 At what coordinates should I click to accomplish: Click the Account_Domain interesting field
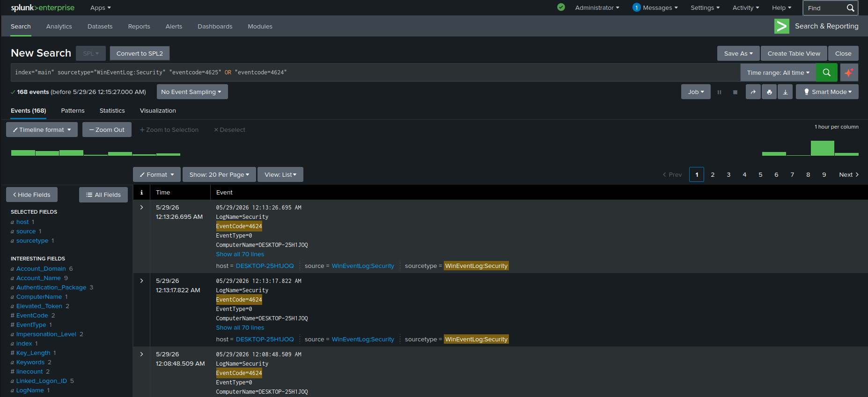41,269
